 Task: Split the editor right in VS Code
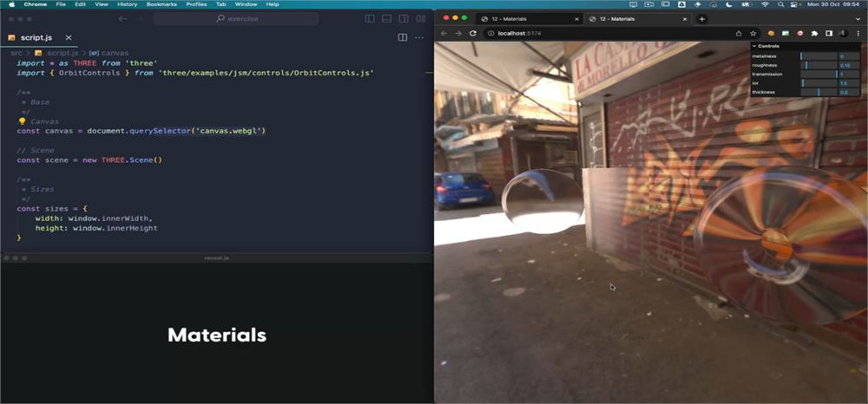click(x=403, y=37)
